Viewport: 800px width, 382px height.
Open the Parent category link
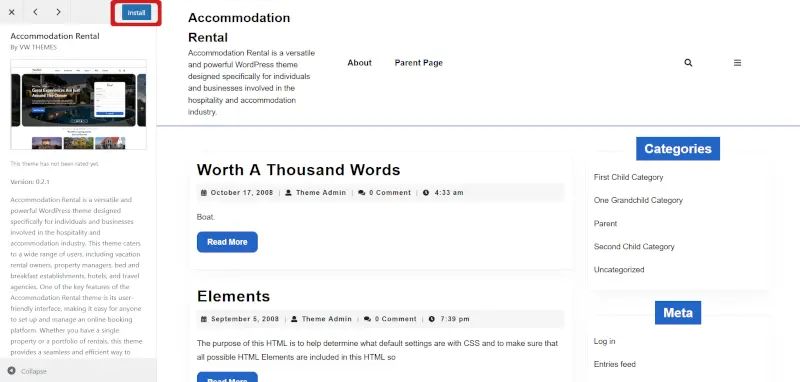(605, 223)
